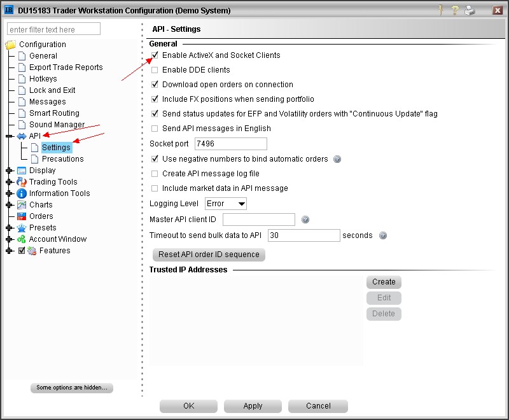
Task: Click the Master API client ID field
Action: [259, 220]
